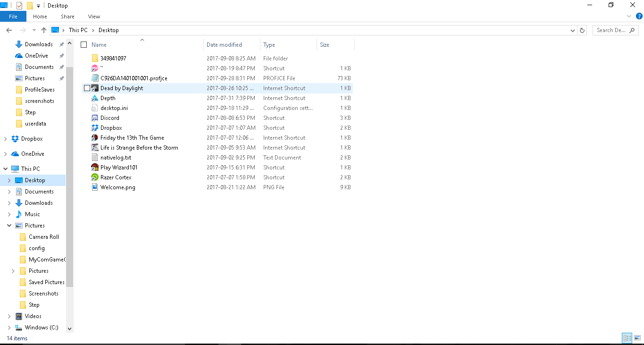The width and height of the screenshot is (644, 345).
Task: Click the New folder icon in the title bar
Action: point(30,6)
